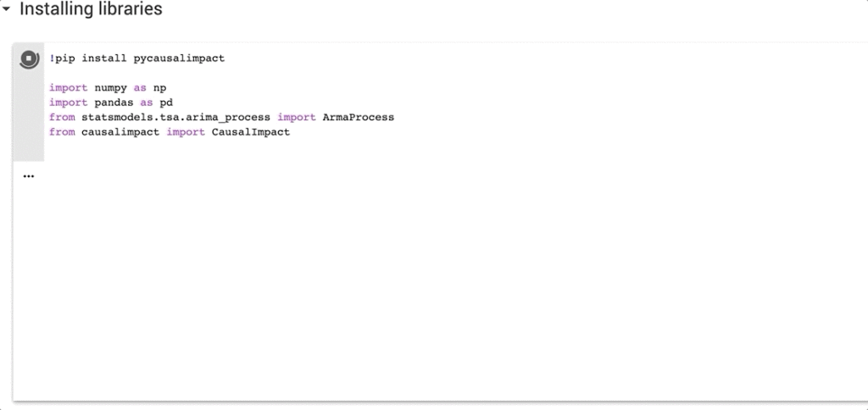Click the pip install pycausalimpact line
Viewport: 868px width, 410px height.
click(x=137, y=58)
